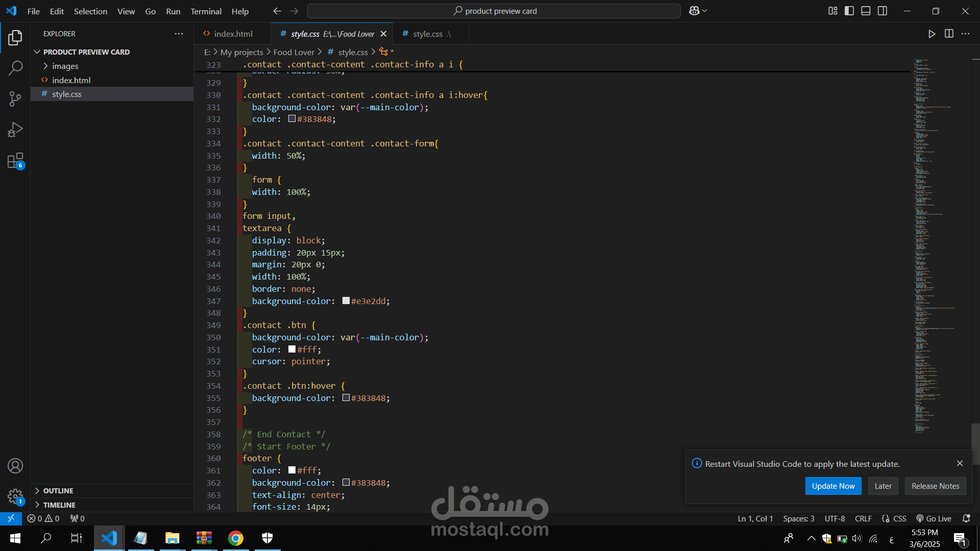Switch to the index.html tab
The image size is (980, 551).
point(233,34)
